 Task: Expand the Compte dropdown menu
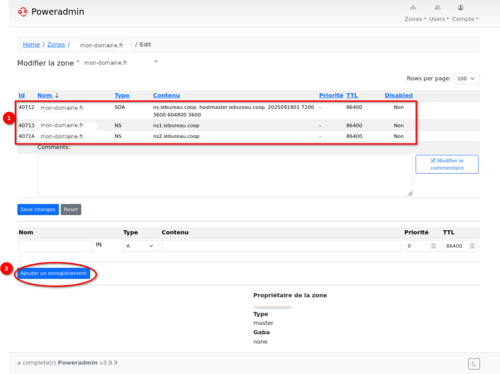(465, 19)
